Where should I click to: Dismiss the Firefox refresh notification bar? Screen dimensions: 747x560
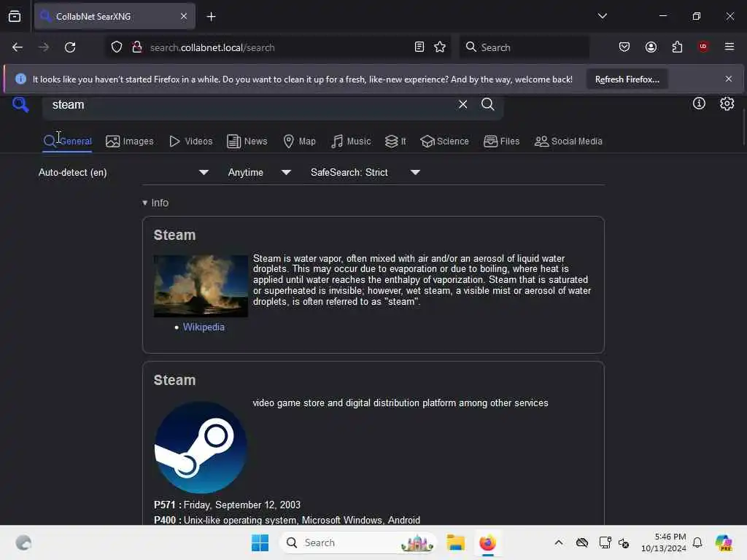(729, 79)
